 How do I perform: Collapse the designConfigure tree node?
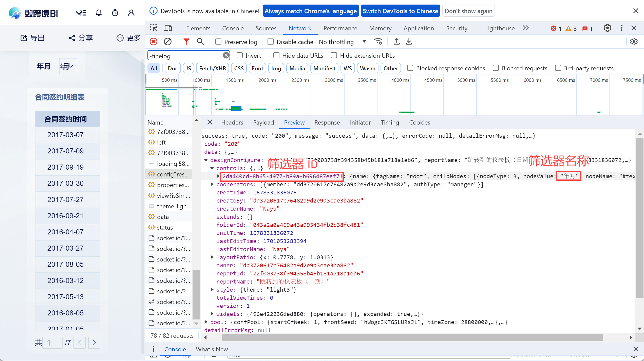206,160
